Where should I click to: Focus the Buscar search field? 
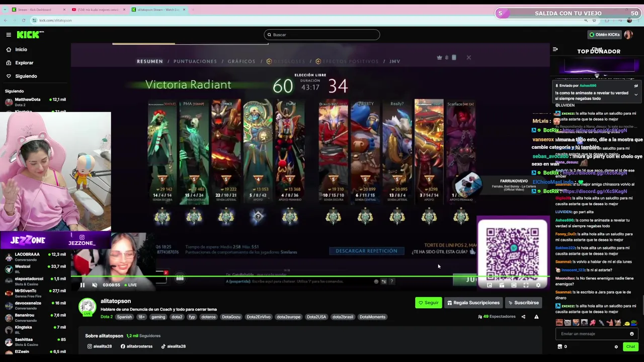[x=322, y=35]
